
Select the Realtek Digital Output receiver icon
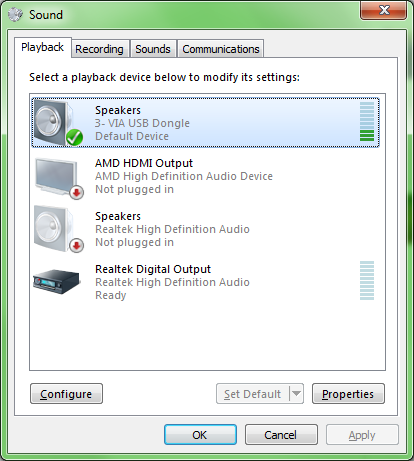57,281
